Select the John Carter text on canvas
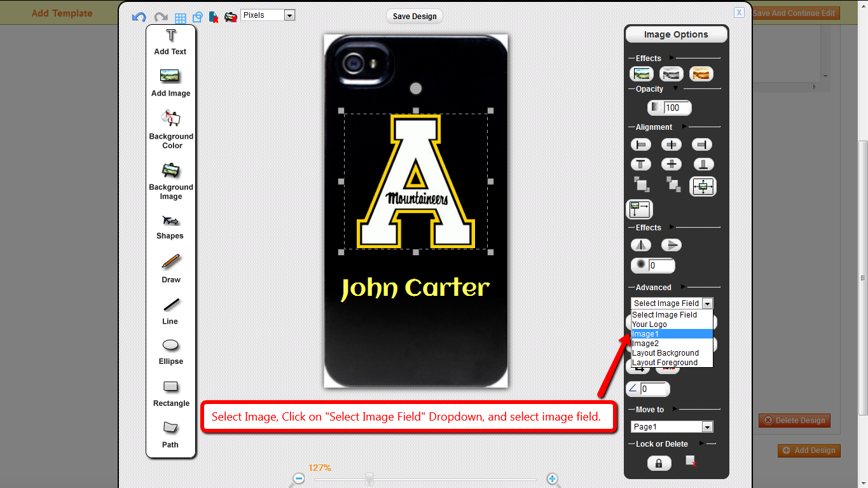Screen dimensions: 868x488 click(x=416, y=289)
